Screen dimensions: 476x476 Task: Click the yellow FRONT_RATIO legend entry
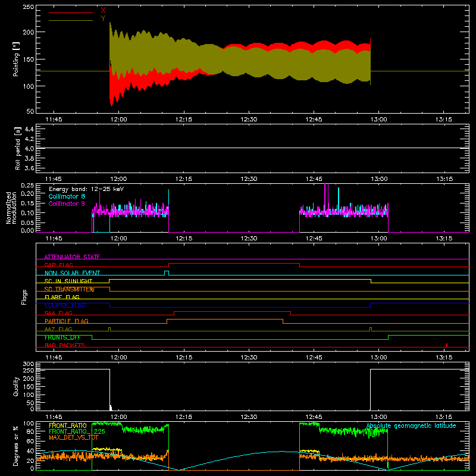click(x=68, y=426)
